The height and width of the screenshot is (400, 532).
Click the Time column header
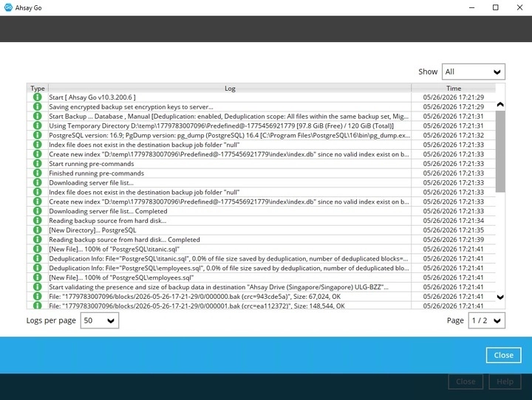454,88
